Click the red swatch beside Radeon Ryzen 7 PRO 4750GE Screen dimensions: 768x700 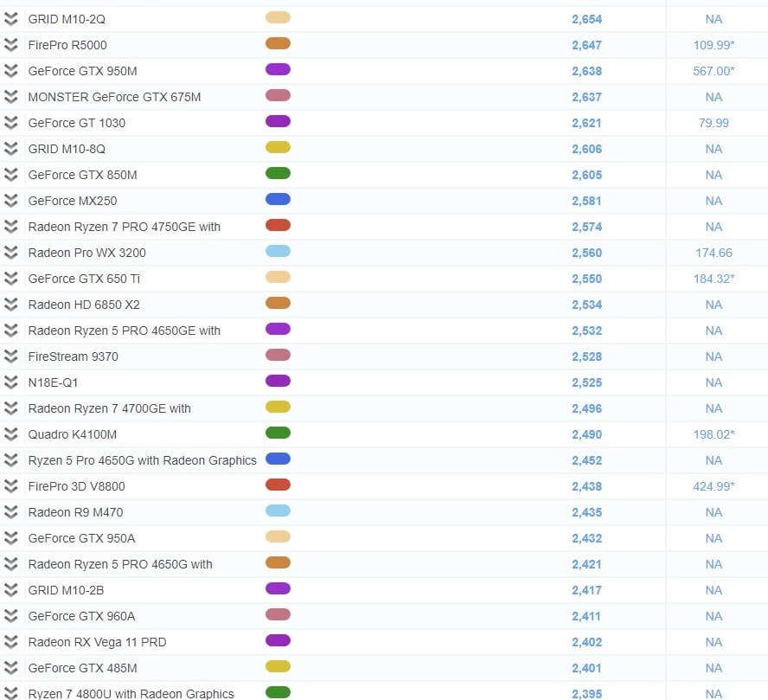[x=278, y=225]
